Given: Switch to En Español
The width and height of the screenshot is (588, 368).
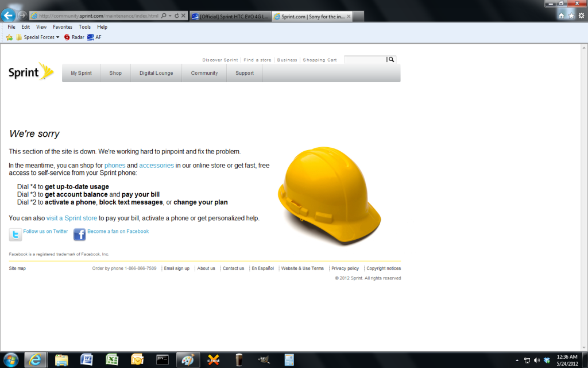Looking at the screenshot, I should [x=262, y=269].
